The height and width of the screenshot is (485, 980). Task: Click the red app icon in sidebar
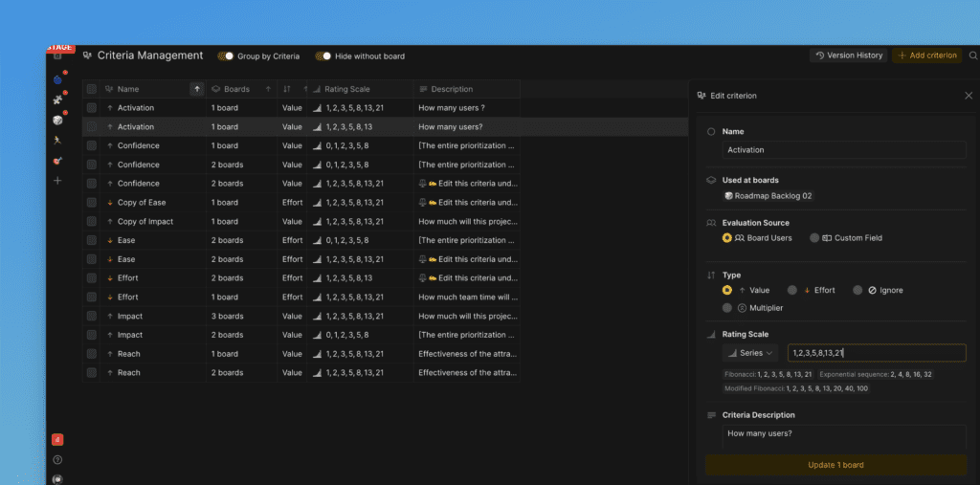coord(57,439)
